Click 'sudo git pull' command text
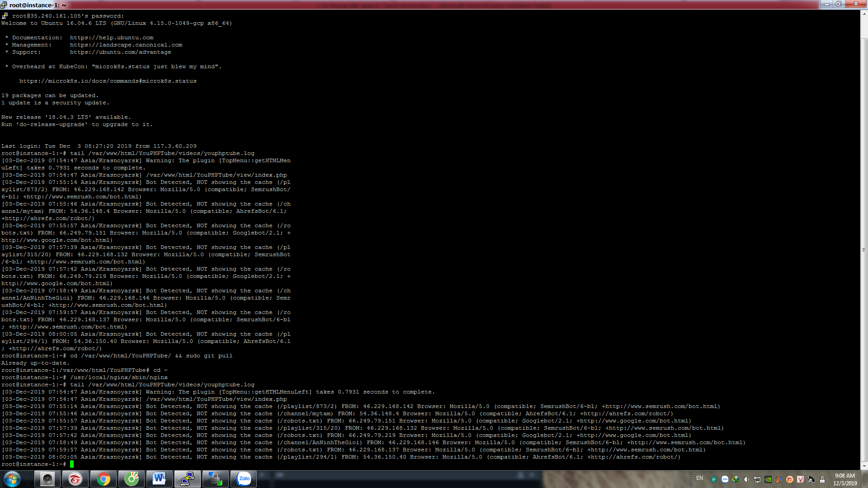The height and width of the screenshot is (488, 868). click(209, 356)
